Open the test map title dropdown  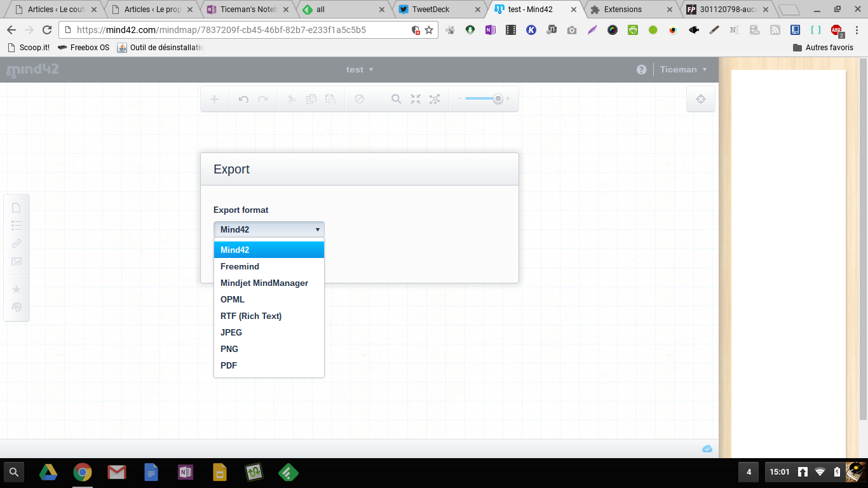pyautogui.click(x=360, y=70)
